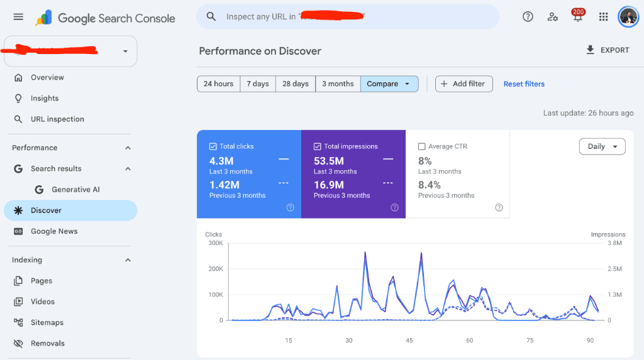Click the 'Last update: 26 hours ago' text
Screen dimensions: 644x360
588,113
